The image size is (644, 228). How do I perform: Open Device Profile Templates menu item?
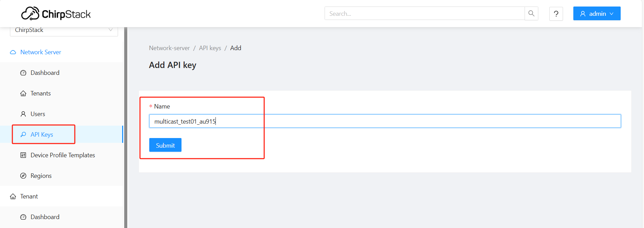tap(62, 155)
